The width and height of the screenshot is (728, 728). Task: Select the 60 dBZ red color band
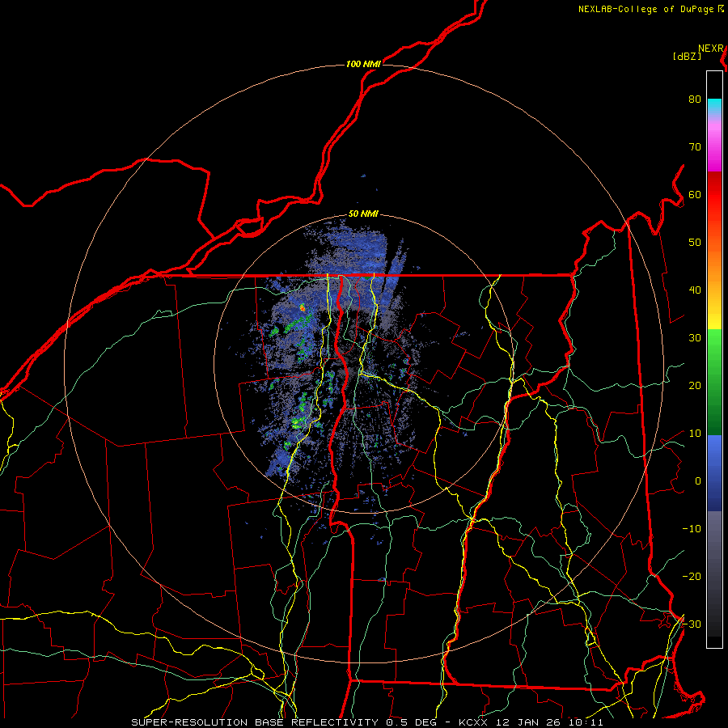(x=714, y=194)
